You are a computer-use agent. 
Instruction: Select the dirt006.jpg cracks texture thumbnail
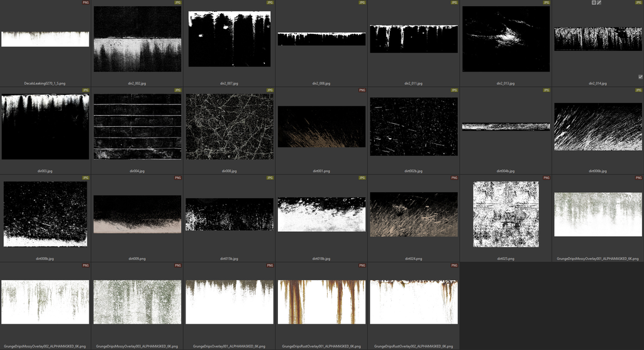(230, 126)
